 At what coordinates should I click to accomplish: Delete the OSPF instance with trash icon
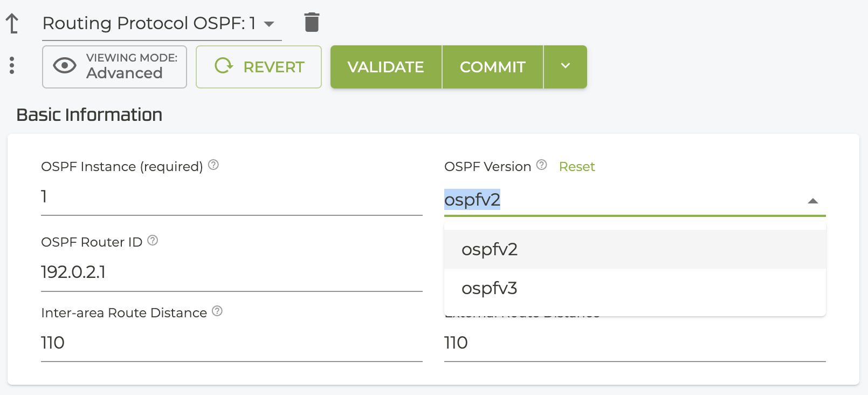[312, 23]
